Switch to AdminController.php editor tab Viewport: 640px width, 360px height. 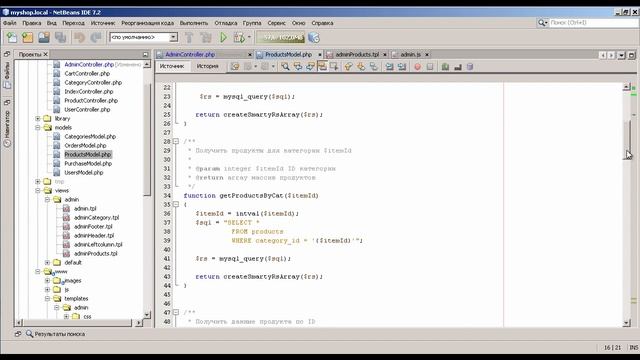tap(190, 54)
